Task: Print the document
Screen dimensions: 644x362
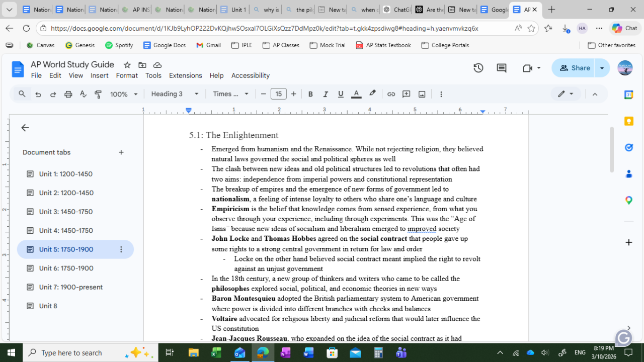Action: (68, 94)
